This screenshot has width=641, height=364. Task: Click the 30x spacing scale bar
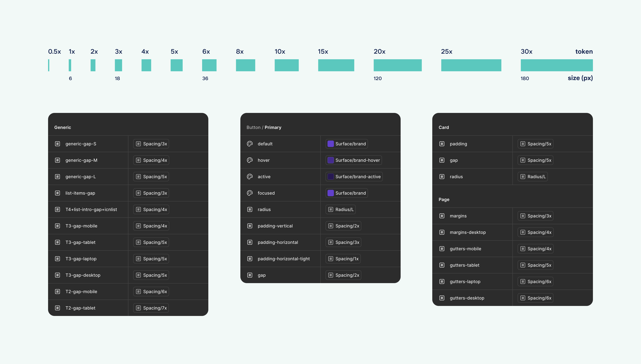point(556,65)
